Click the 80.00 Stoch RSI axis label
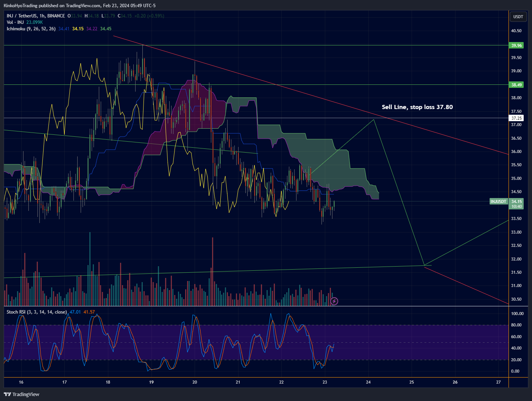The width and height of the screenshot is (532, 401). (516, 325)
